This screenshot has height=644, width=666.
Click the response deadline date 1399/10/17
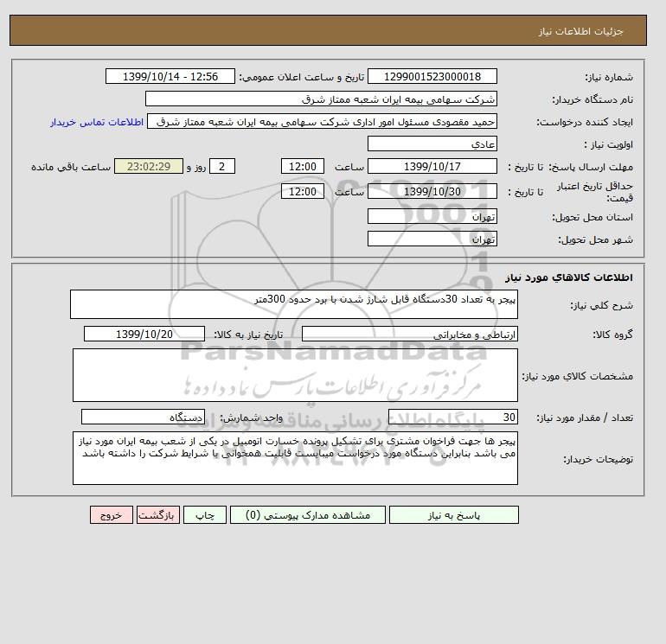click(432, 167)
